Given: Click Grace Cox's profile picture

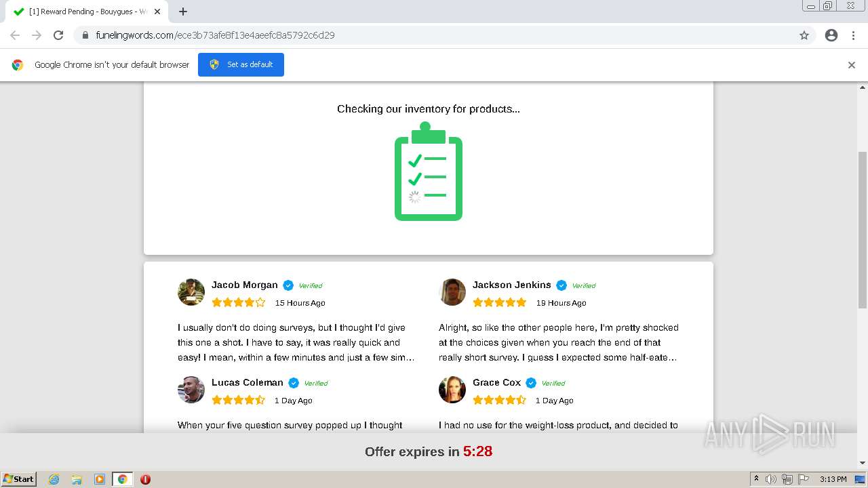Looking at the screenshot, I should point(452,390).
